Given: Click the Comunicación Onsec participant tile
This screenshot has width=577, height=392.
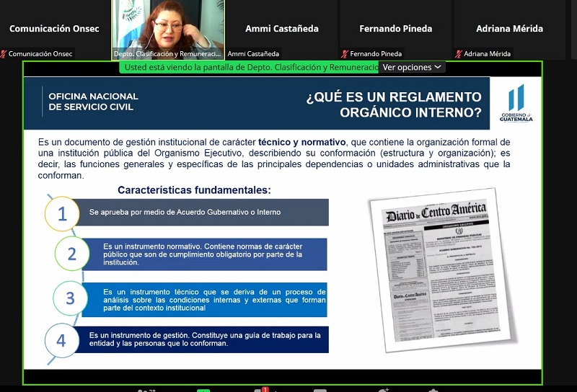Looking at the screenshot, I should pyautogui.click(x=54, y=29).
